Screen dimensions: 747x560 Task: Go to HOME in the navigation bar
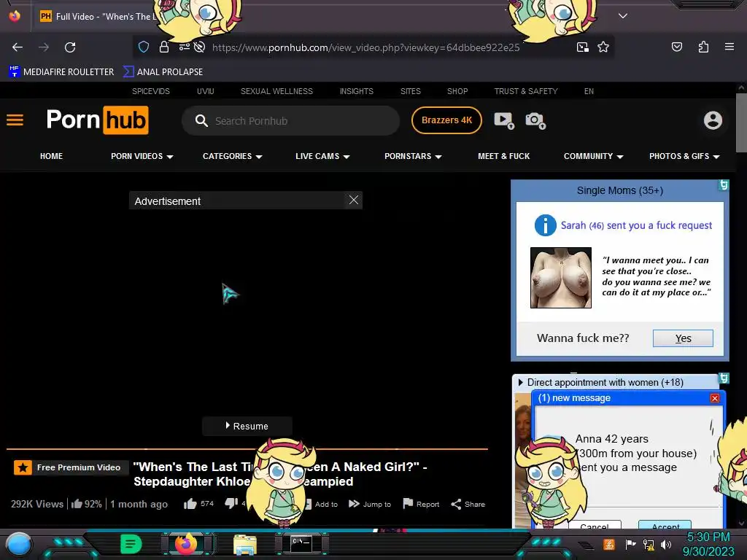click(x=52, y=156)
